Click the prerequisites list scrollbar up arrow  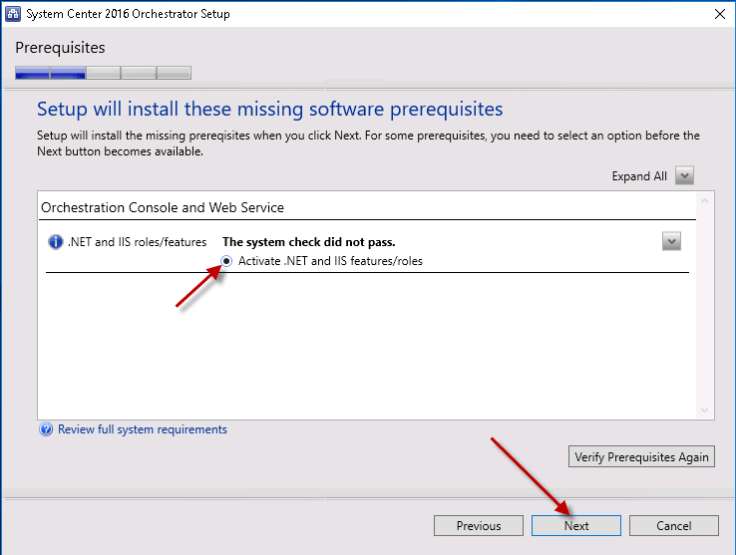point(705,202)
